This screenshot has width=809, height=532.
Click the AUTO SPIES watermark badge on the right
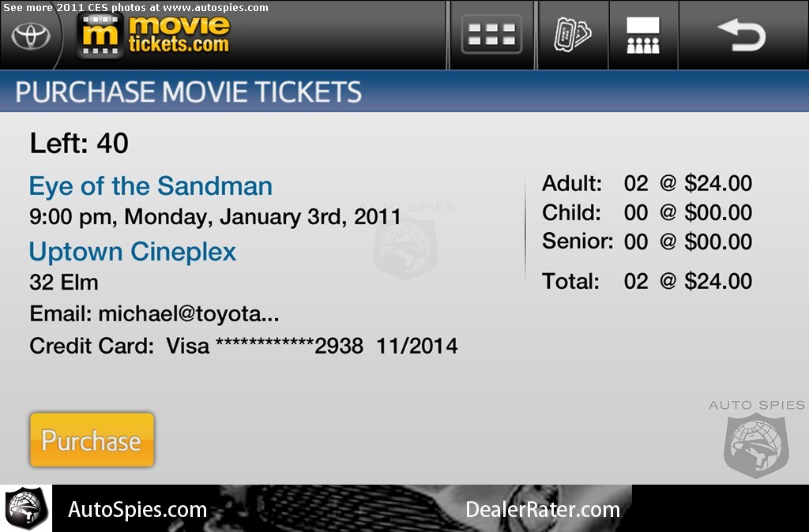(x=756, y=438)
